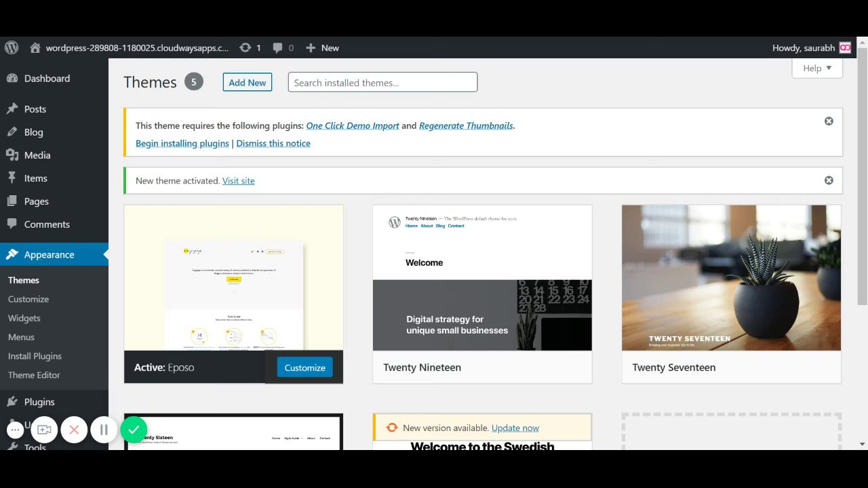Click Dismiss this notice link

(273, 143)
